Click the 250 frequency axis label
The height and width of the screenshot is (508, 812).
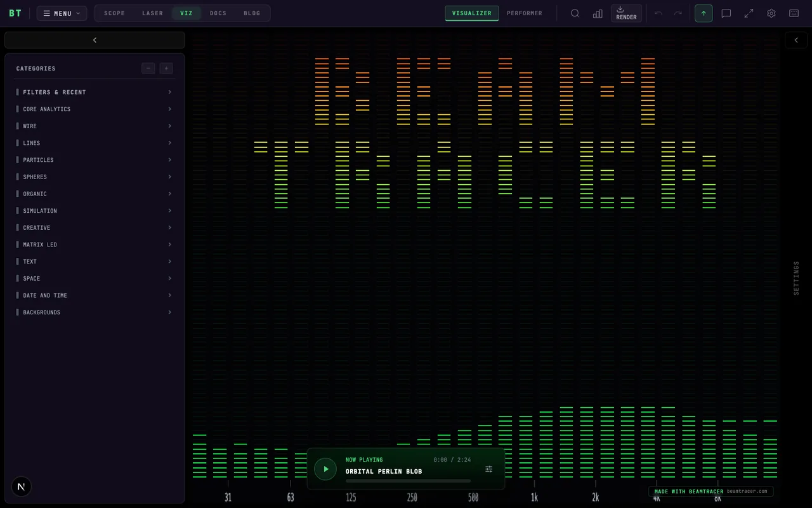click(x=412, y=498)
